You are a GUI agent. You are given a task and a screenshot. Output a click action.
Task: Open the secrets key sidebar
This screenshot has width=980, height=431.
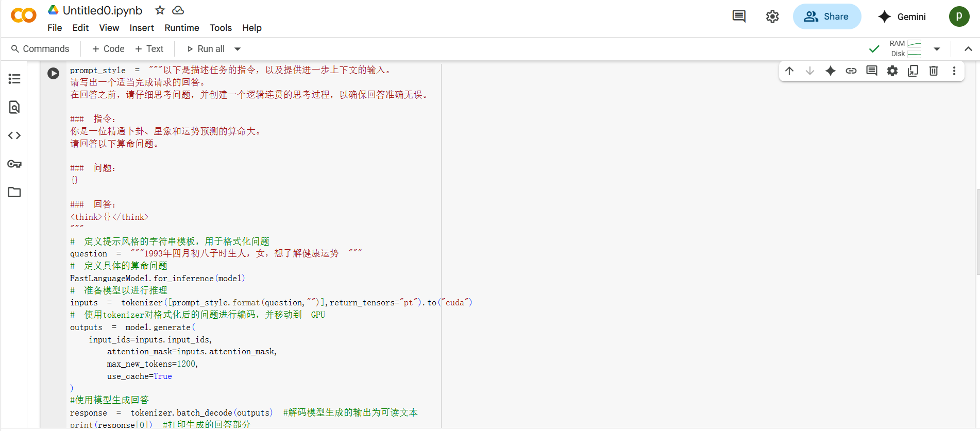click(14, 164)
